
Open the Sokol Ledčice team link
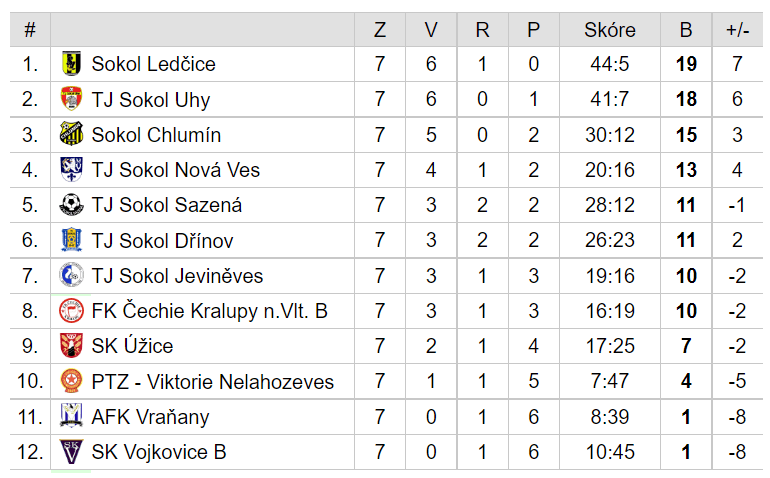pyautogui.click(x=153, y=64)
